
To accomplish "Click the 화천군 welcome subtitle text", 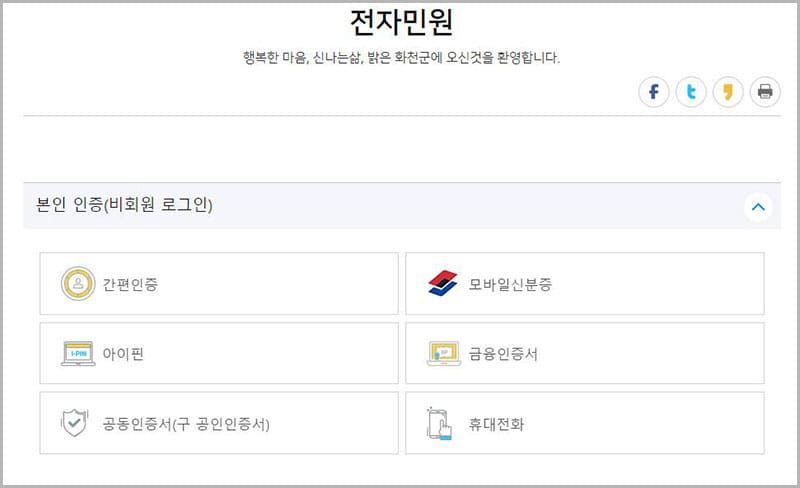I will [x=401, y=57].
